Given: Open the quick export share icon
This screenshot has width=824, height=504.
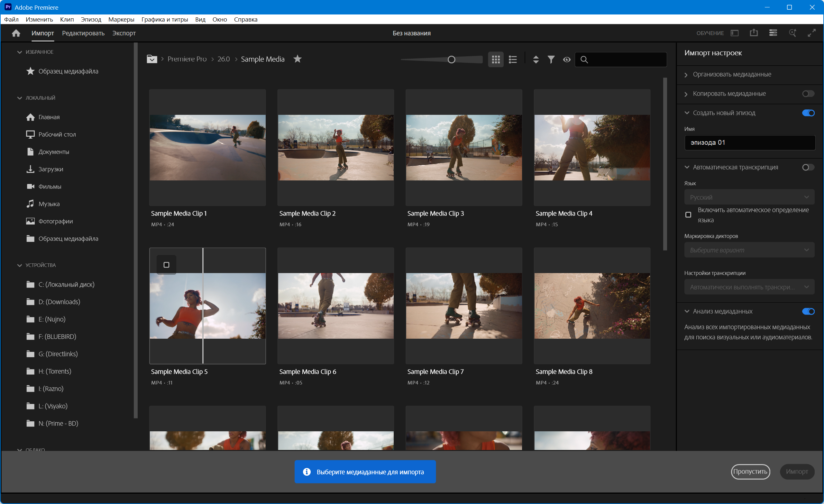Looking at the screenshot, I should (754, 33).
